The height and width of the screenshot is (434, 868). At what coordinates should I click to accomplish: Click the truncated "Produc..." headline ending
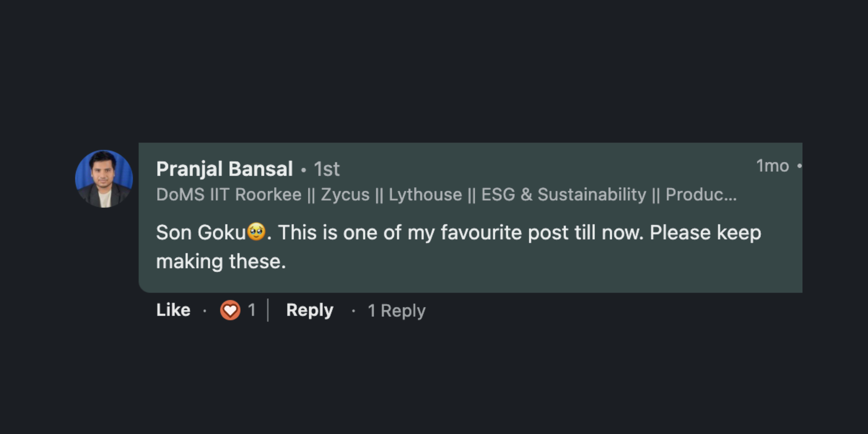(701, 194)
